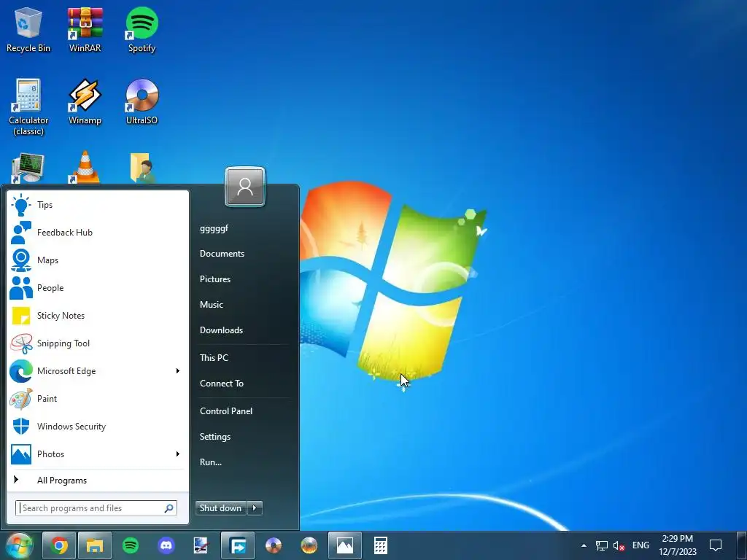Open Google Chrome from the taskbar
747x560 pixels.
click(x=59, y=545)
